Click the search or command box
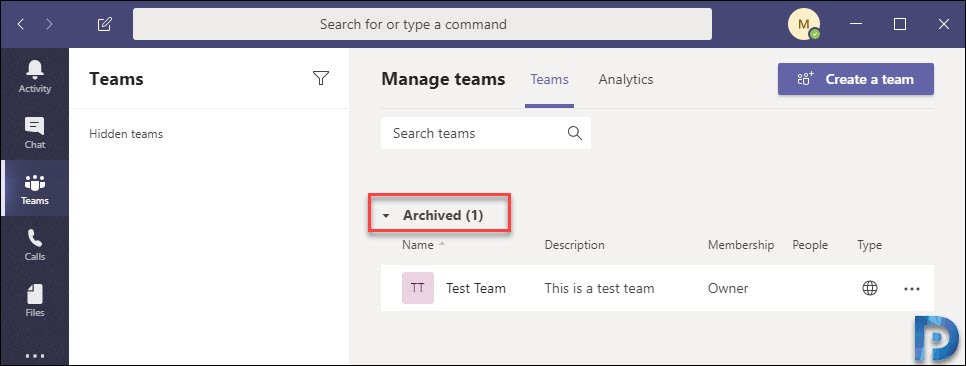 (x=422, y=25)
